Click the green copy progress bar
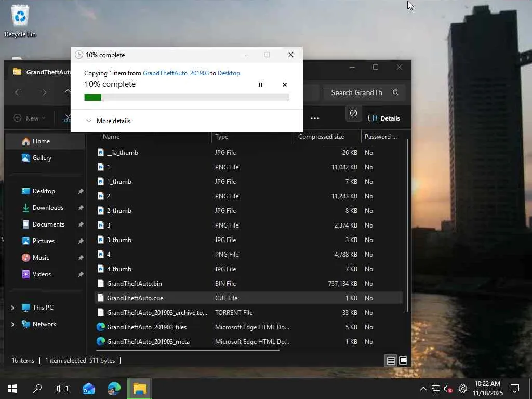The image size is (532, 399). 187,97
